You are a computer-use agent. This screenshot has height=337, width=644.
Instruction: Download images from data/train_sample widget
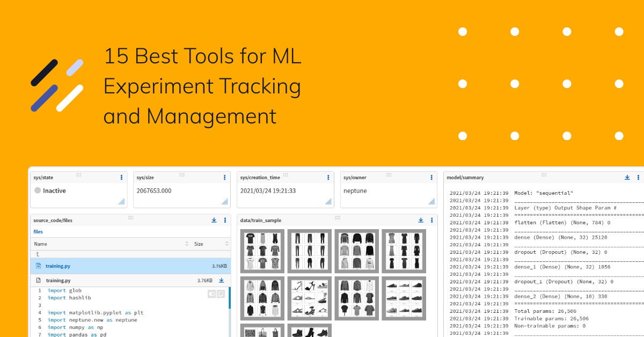tap(420, 220)
